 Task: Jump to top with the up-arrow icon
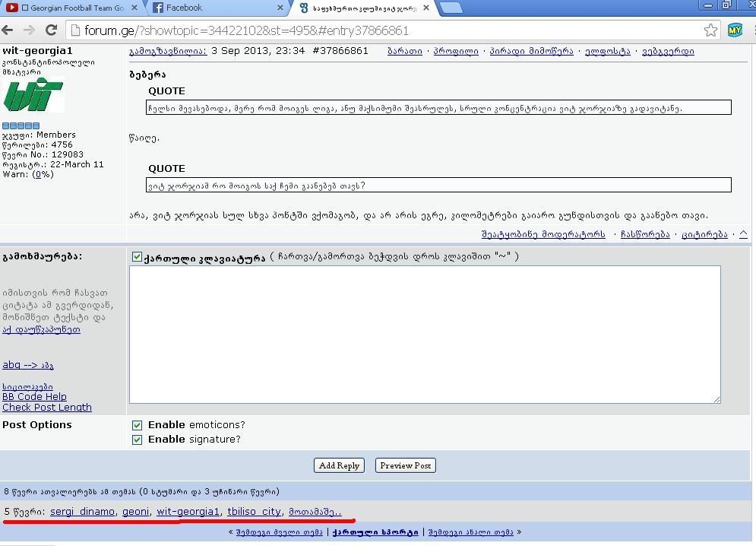tap(743, 234)
